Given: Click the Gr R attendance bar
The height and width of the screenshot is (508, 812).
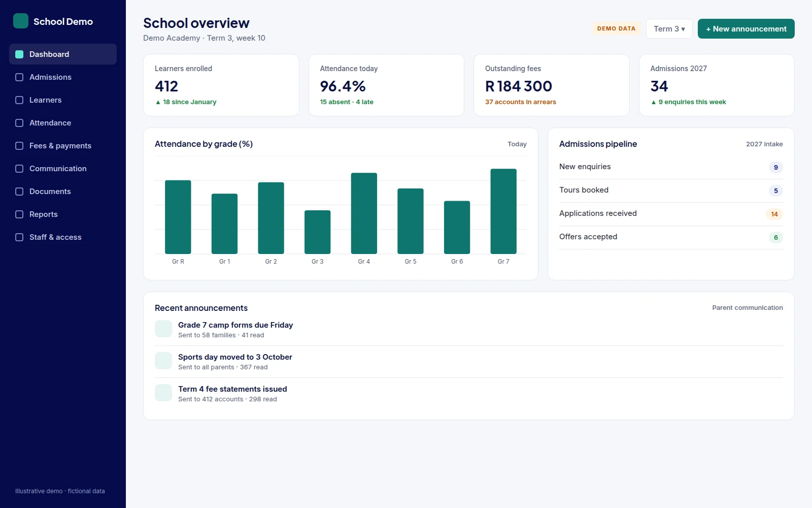Looking at the screenshot, I should coord(178,217).
